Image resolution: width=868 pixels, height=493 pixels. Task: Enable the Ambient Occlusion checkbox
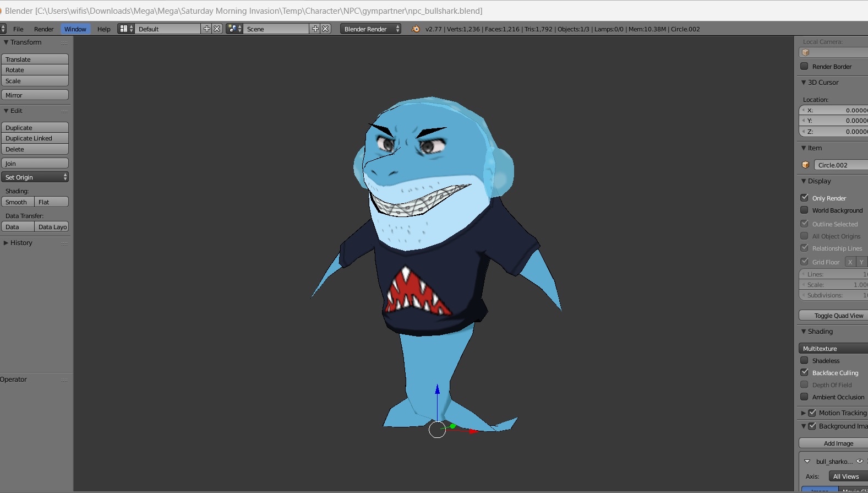click(804, 397)
